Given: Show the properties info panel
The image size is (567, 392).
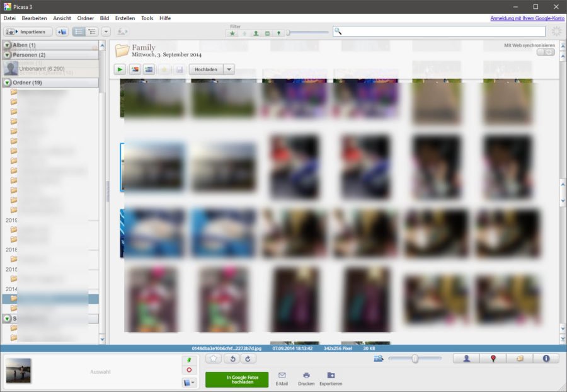Looking at the screenshot, I should [546, 359].
